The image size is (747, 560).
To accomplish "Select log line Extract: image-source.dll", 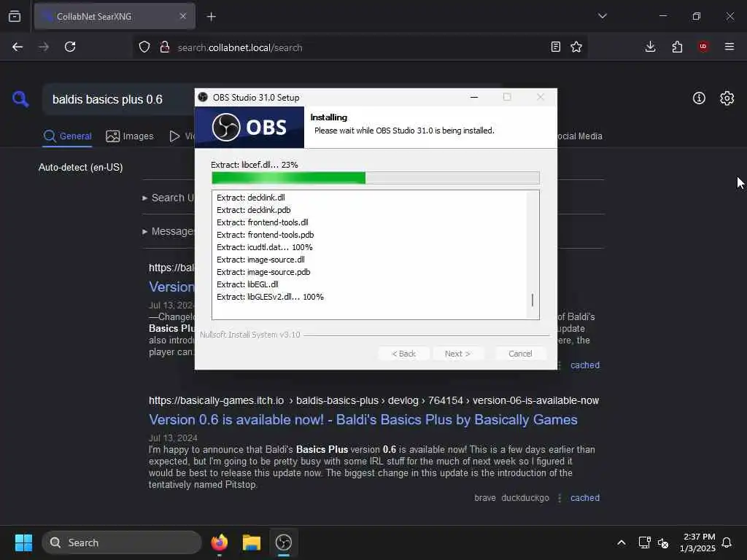I will (260, 260).
